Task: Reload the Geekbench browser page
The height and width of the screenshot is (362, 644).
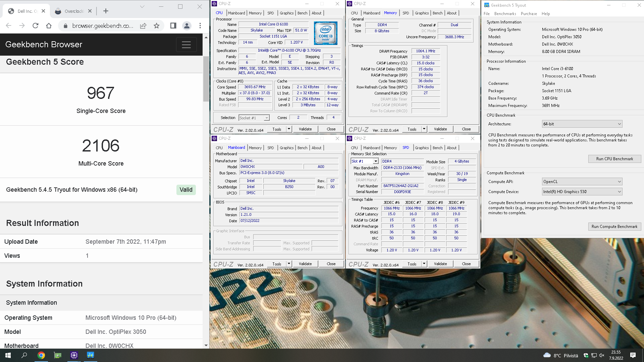Action: pos(36,26)
